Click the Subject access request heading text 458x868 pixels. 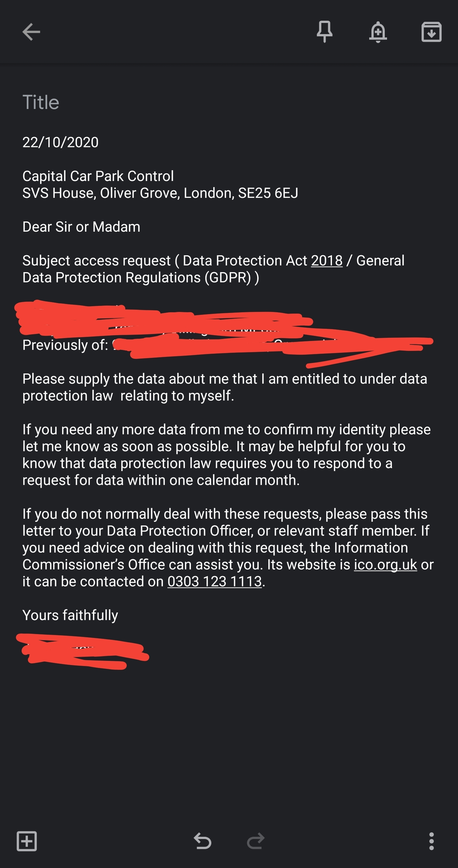[96, 260]
